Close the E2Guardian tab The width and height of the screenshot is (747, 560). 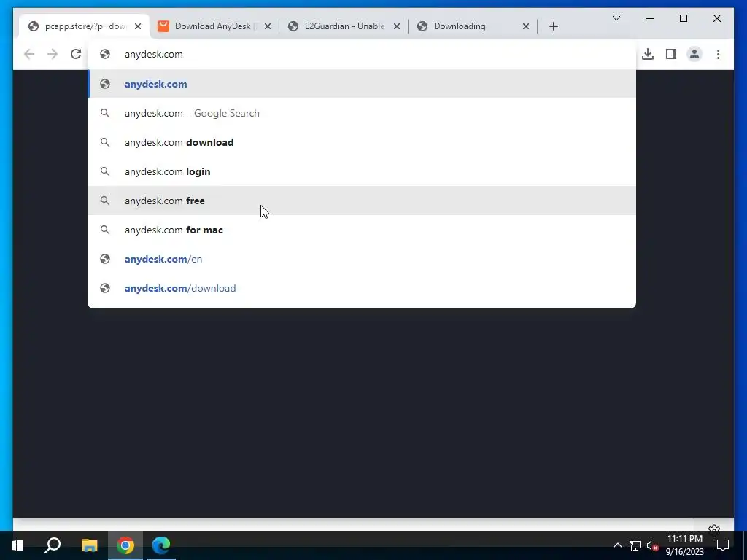396,26
